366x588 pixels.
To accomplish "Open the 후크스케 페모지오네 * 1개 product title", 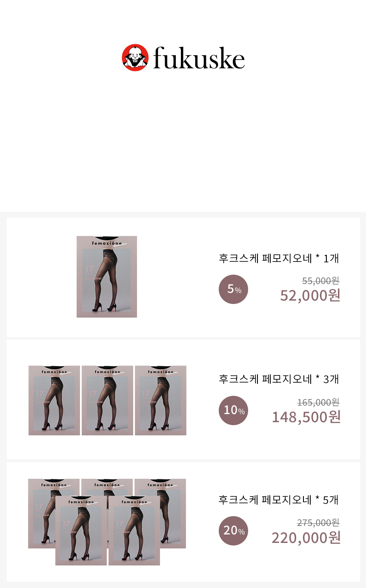I will [x=279, y=258].
